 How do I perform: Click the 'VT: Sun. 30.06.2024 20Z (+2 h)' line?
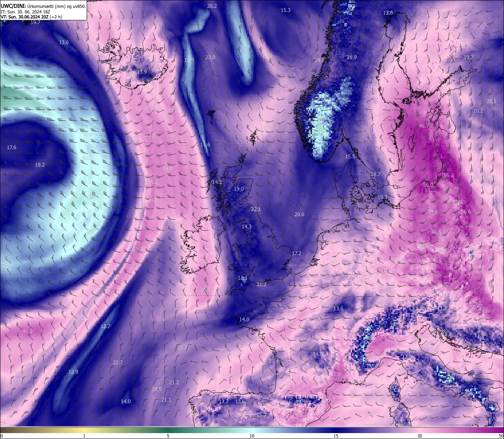click(x=31, y=17)
